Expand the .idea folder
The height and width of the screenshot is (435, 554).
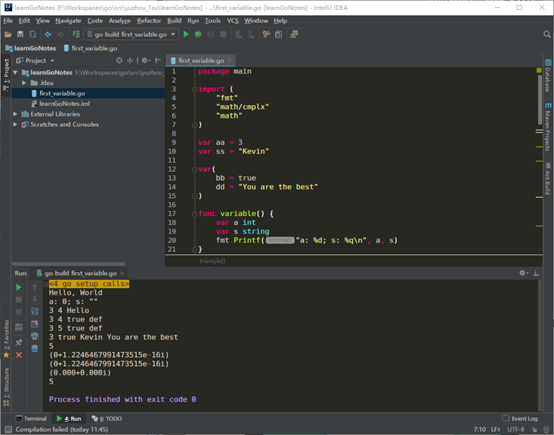[24, 83]
